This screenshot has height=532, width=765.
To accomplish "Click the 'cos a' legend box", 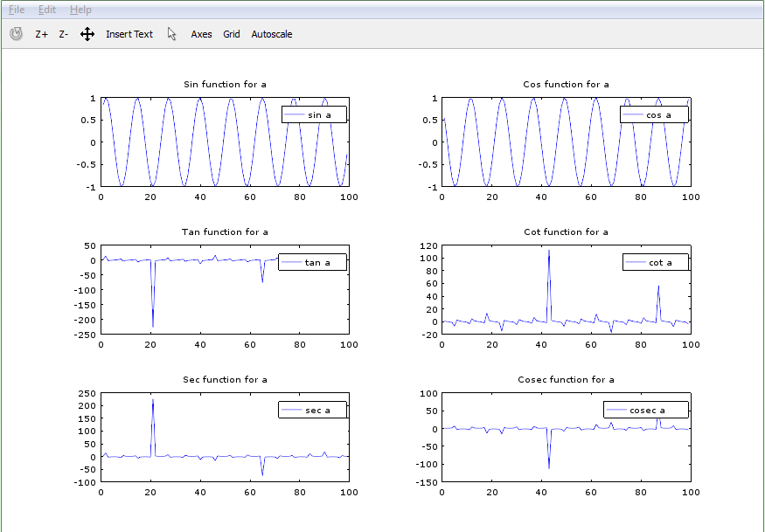I will pos(654,114).
